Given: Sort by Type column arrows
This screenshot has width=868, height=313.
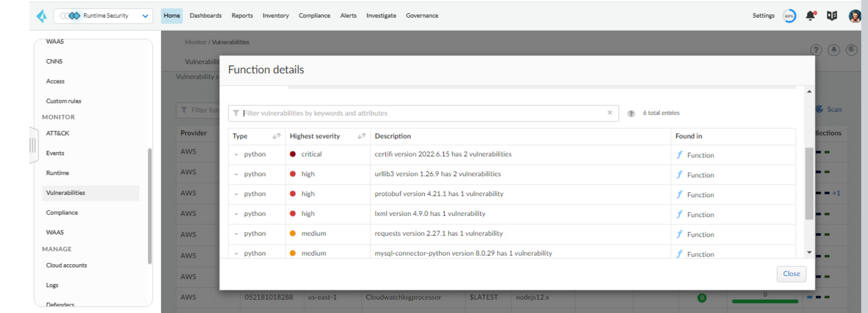Looking at the screenshot, I should (276, 136).
